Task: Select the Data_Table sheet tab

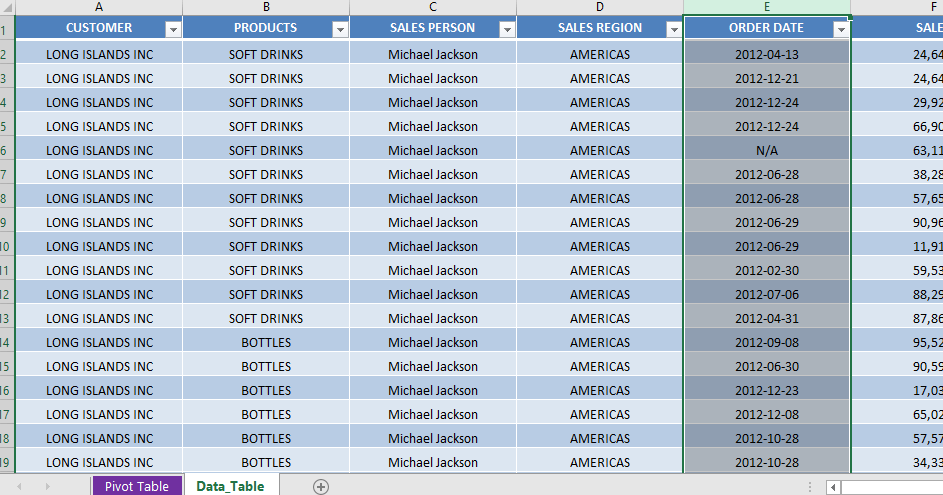Action: (230, 486)
